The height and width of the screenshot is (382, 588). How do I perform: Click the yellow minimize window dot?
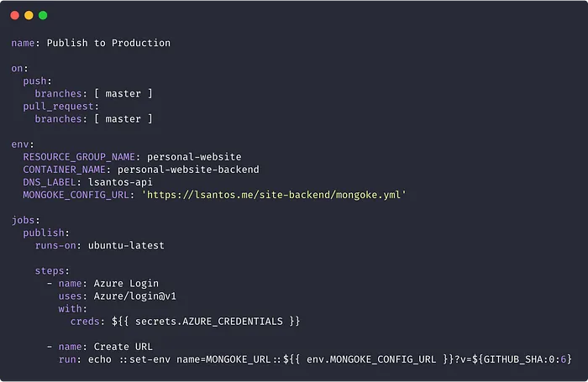29,15
